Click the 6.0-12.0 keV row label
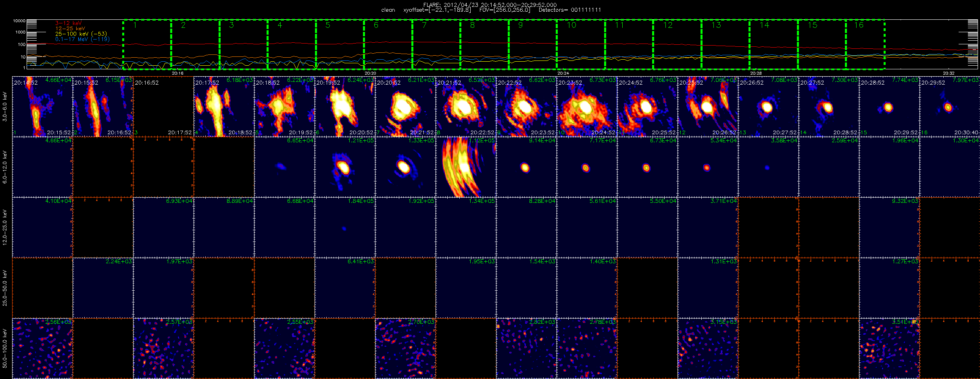The image size is (980, 379). (5, 167)
